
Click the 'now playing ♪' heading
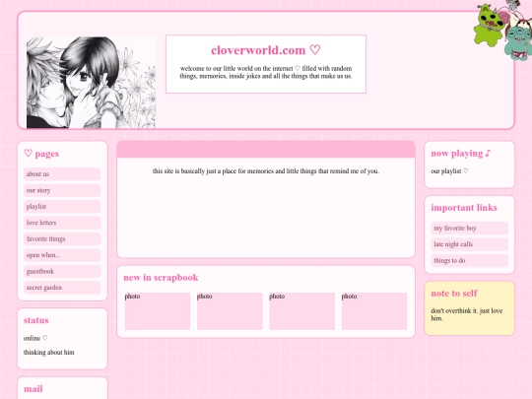461,154
